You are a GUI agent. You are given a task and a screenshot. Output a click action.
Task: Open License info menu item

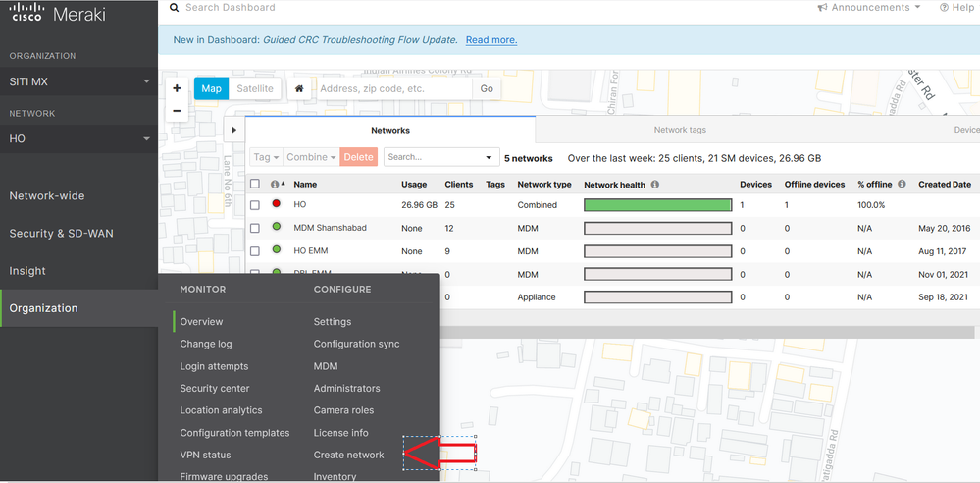340,432
